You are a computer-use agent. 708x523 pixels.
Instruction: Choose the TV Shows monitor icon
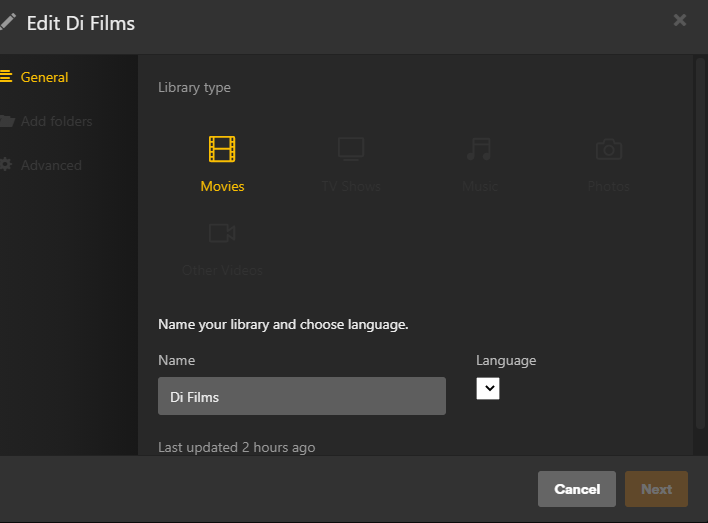[351, 149]
